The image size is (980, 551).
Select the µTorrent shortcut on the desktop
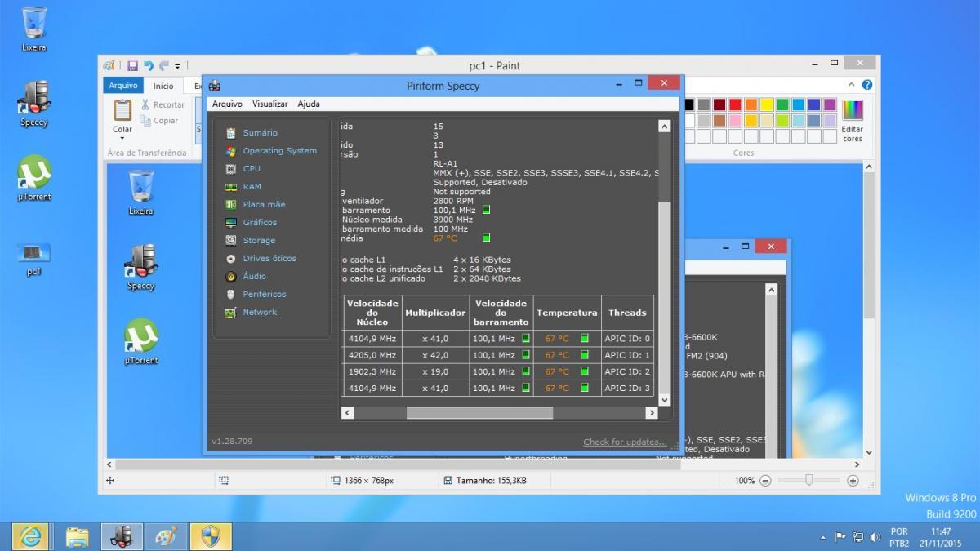pos(34,178)
